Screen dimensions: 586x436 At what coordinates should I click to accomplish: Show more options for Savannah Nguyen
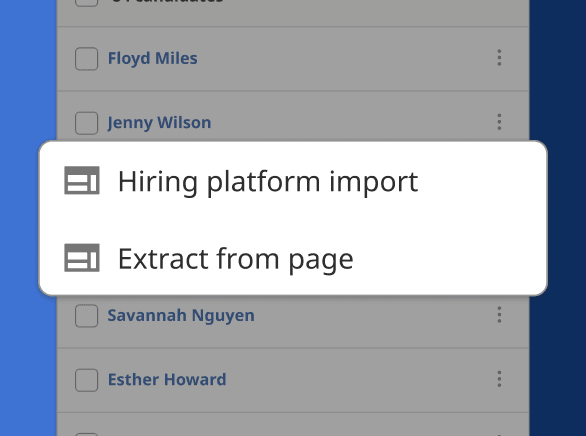click(x=499, y=315)
